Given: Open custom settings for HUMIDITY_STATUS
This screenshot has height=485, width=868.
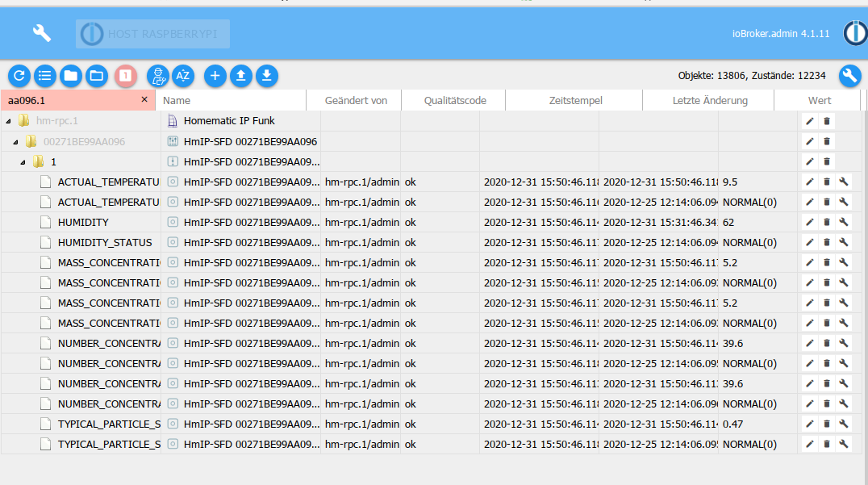Looking at the screenshot, I should (x=844, y=242).
